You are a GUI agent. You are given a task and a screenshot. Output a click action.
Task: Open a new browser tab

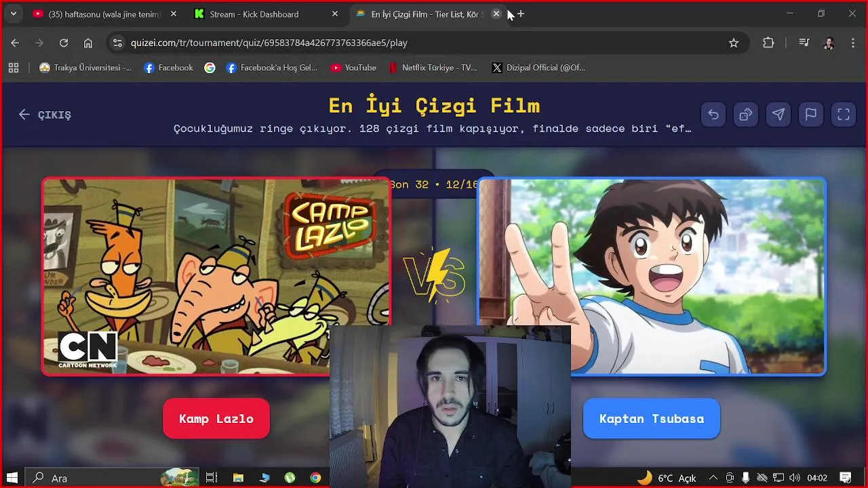(521, 14)
